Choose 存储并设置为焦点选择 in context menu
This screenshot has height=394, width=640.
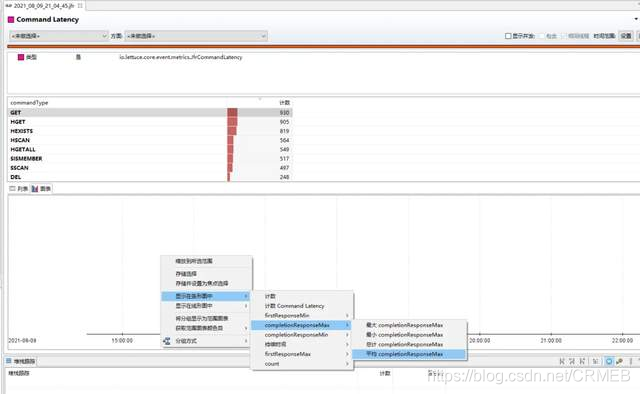click(207, 283)
